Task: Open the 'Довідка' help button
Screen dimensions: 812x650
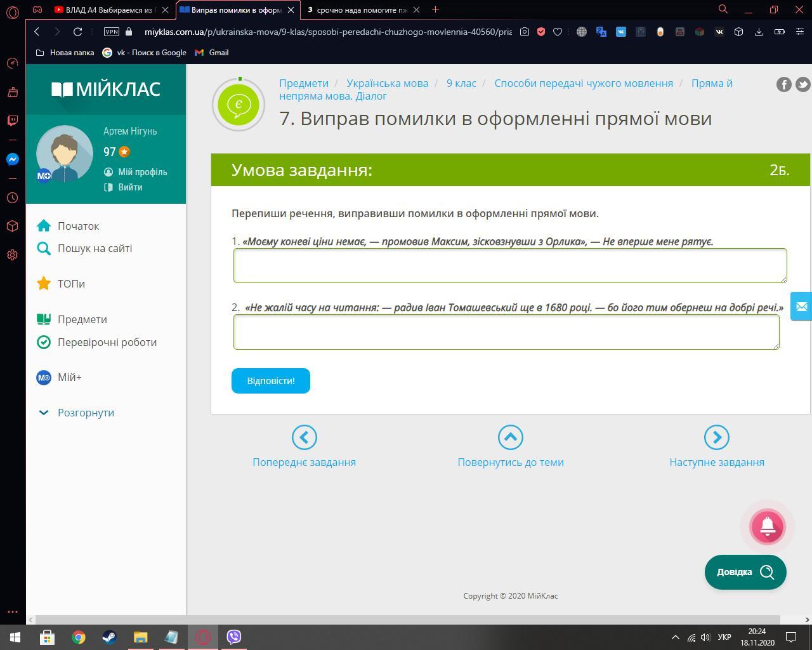Action: coord(745,572)
